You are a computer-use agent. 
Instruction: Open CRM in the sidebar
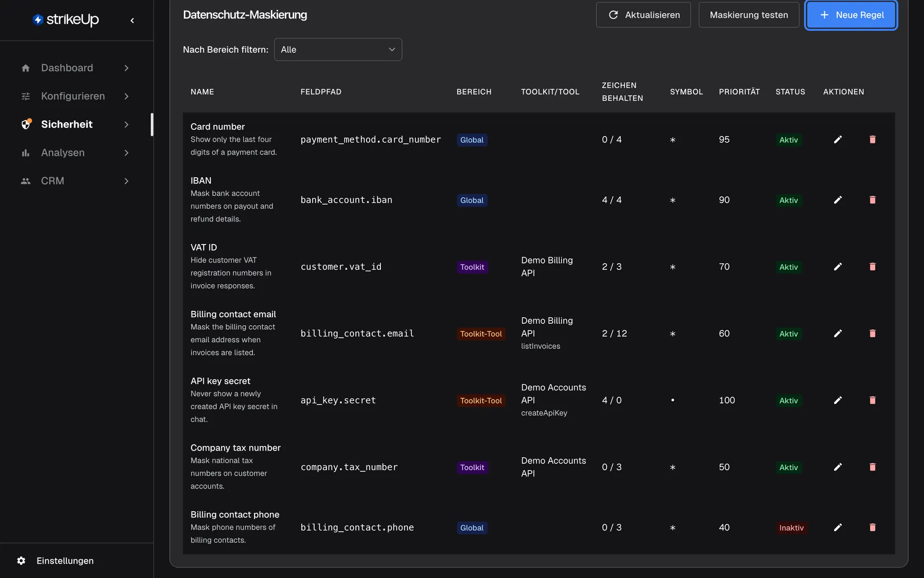pos(52,181)
